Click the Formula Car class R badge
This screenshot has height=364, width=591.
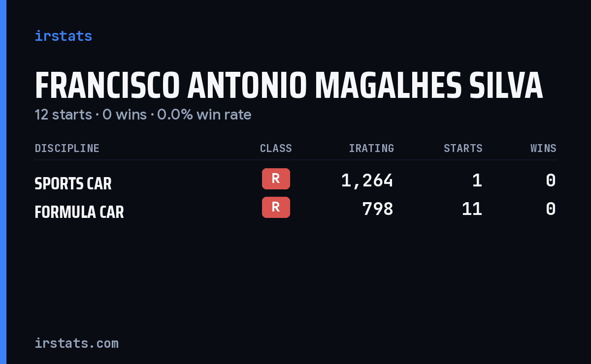point(276,207)
